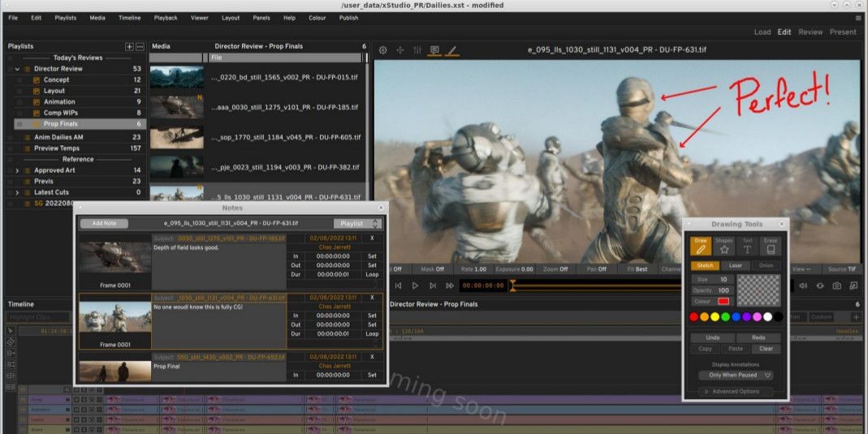The height and width of the screenshot is (434, 868).
Task: Pick the Erase tool in Drawing Tools
Action: (771, 246)
